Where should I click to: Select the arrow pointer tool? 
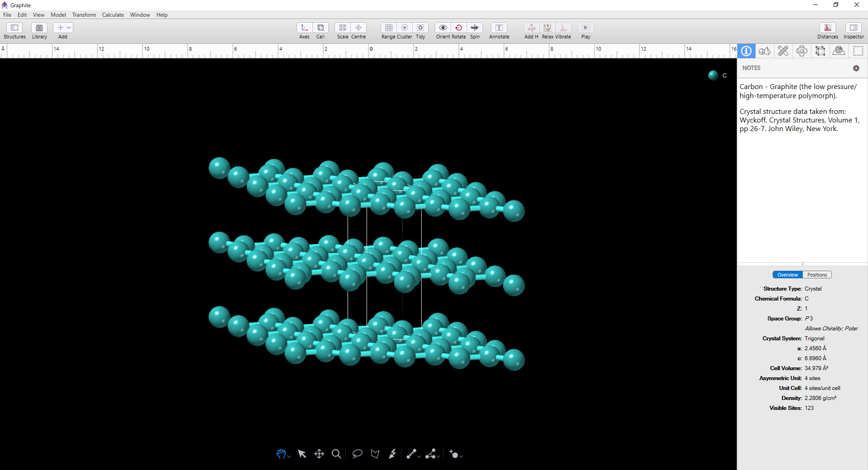[302, 454]
